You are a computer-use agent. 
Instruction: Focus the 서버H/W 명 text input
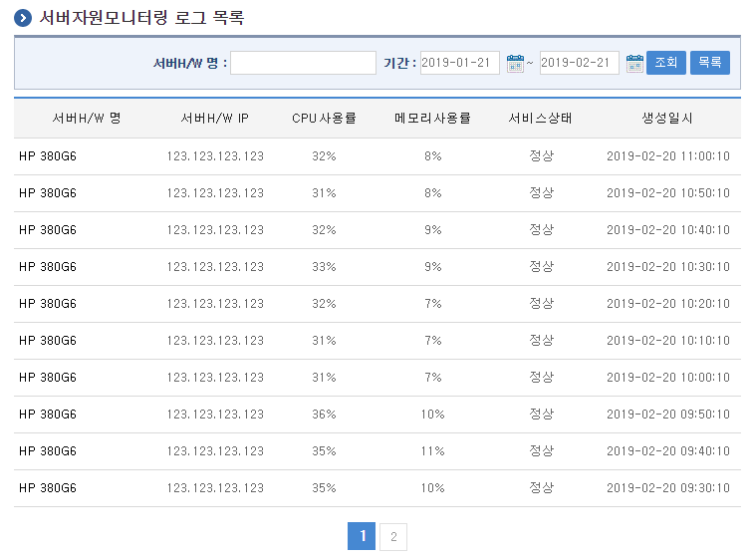[303, 63]
